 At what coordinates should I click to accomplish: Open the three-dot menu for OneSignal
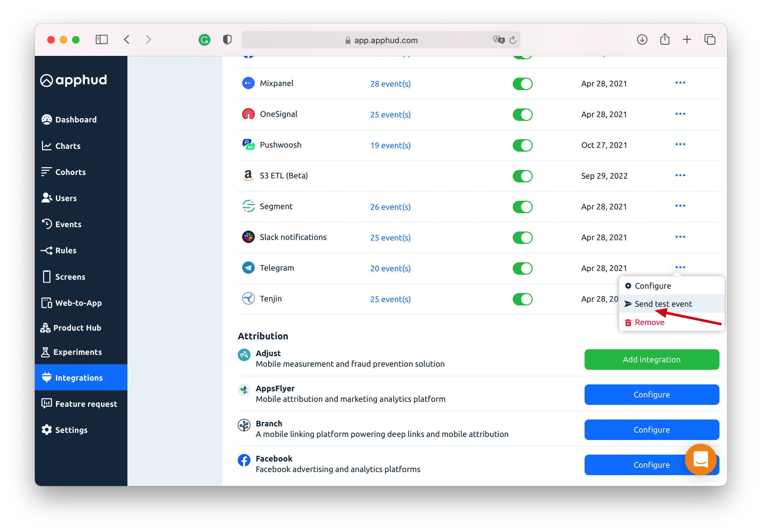pos(680,114)
